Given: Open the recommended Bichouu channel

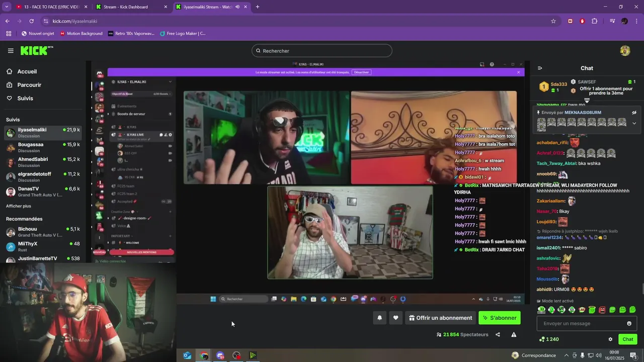Looking at the screenshot, I should pos(43,232).
